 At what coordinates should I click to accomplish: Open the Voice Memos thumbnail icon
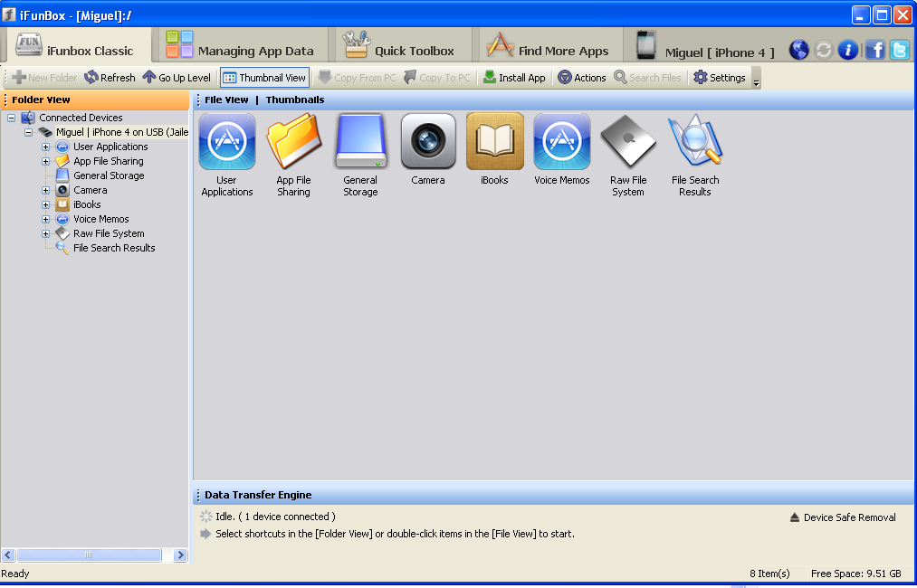pyautogui.click(x=562, y=149)
